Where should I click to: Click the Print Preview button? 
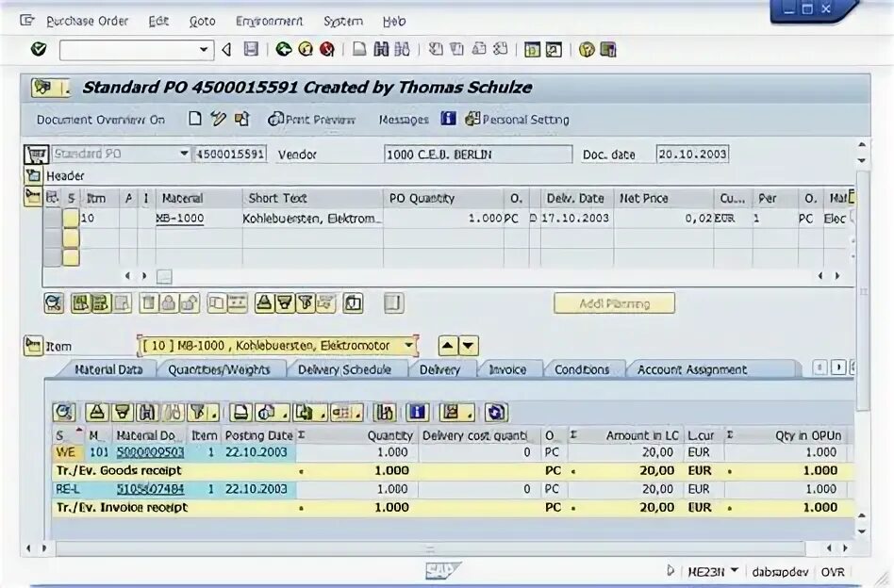[x=312, y=120]
